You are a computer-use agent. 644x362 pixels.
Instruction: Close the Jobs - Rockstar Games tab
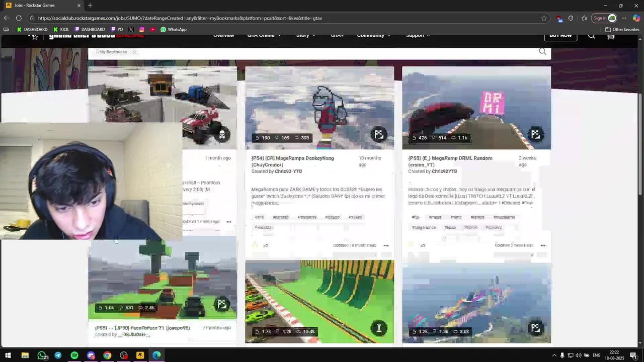click(78, 5)
